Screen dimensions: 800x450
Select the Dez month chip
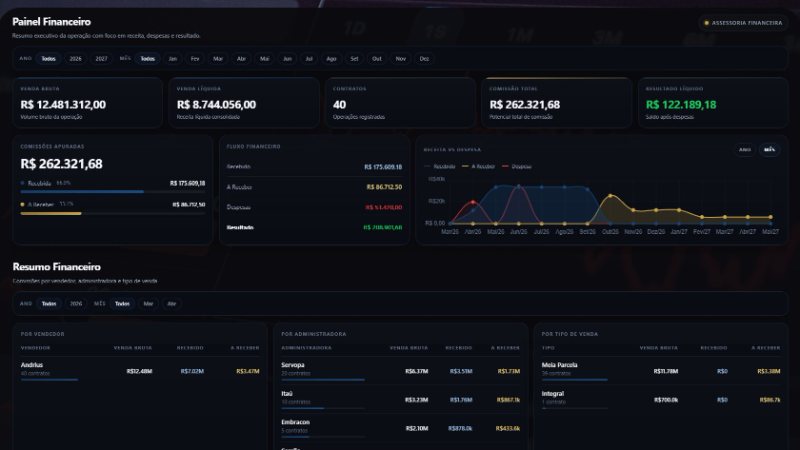[x=424, y=59]
